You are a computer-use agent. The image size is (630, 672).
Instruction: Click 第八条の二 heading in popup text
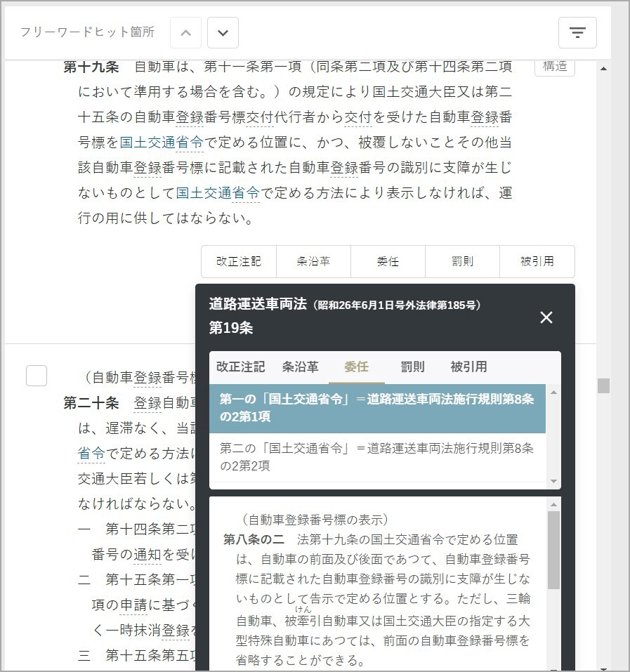pyautogui.click(x=254, y=539)
